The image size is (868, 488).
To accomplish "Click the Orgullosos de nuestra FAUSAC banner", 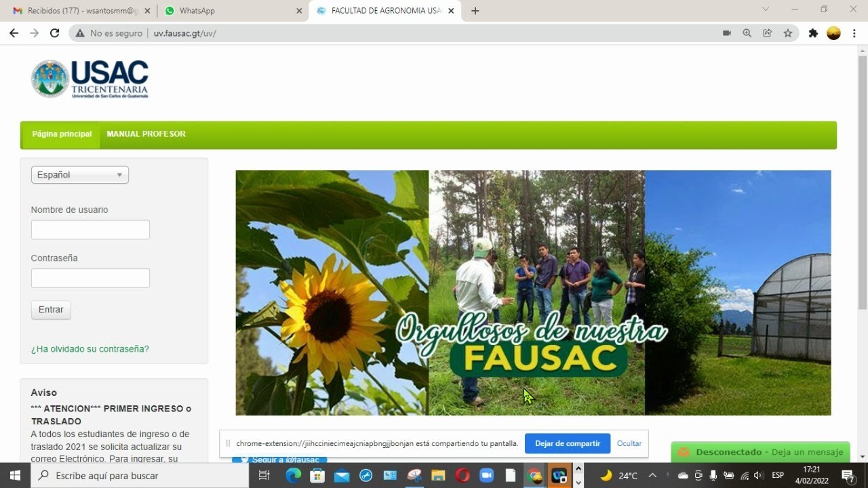I will pyautogui.click(x=533, y=293).
